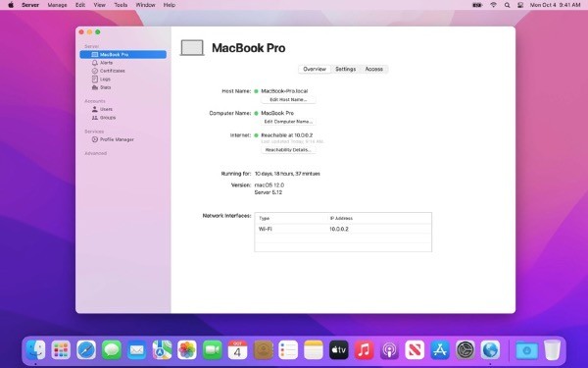
Task: Click the date and time in menu bar
Action: click(x=555, y=5)
